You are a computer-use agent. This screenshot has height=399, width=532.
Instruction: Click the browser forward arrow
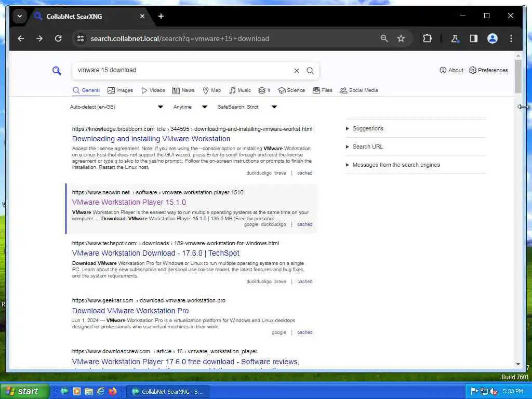(39, 38)
